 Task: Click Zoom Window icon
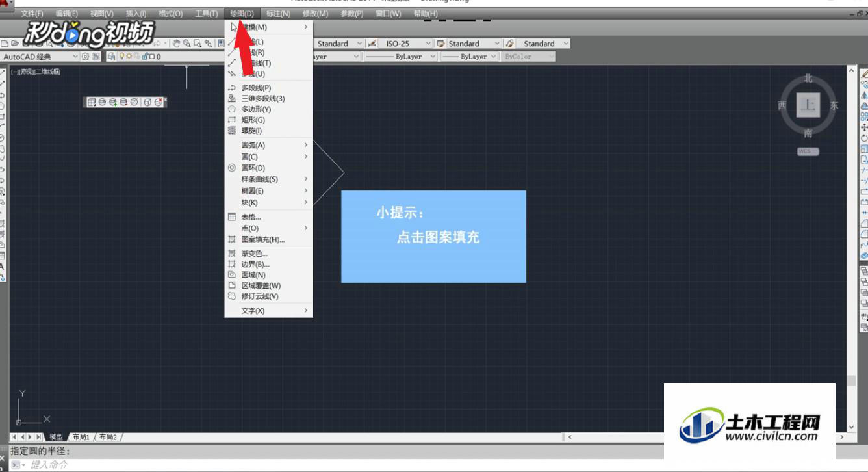(x=197, y=44)
